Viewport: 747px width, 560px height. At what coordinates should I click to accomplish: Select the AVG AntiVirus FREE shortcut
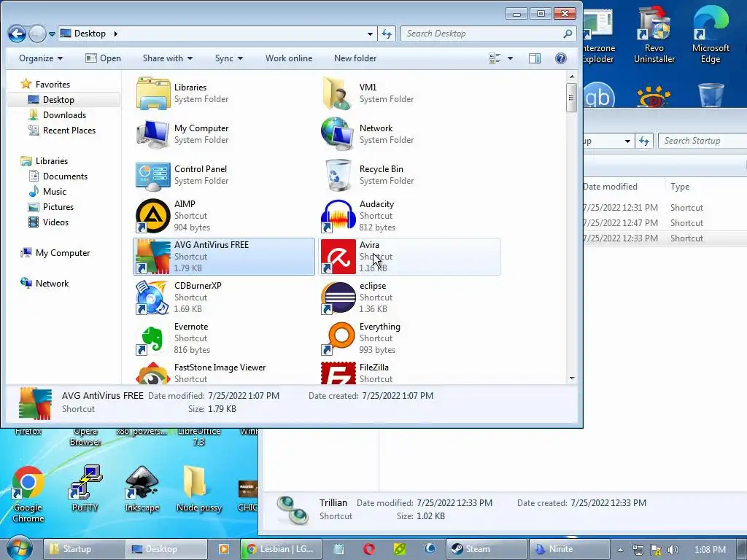click(224, 257)
